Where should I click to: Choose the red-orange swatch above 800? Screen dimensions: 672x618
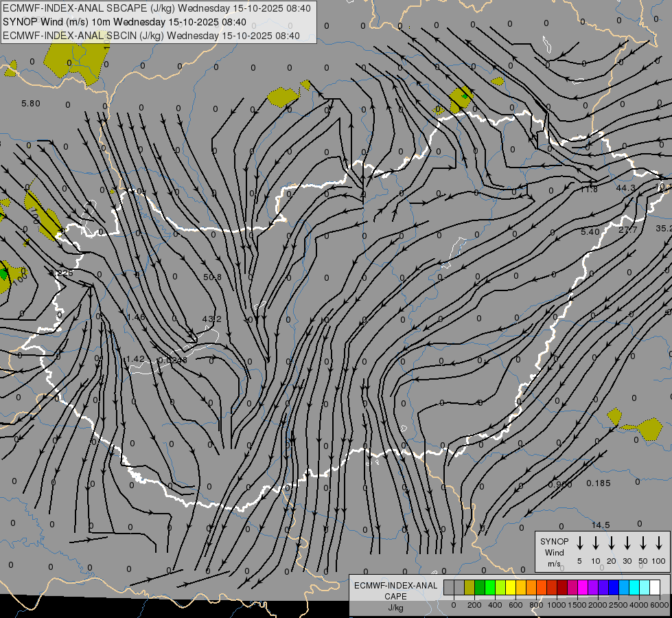click(542, 587)
